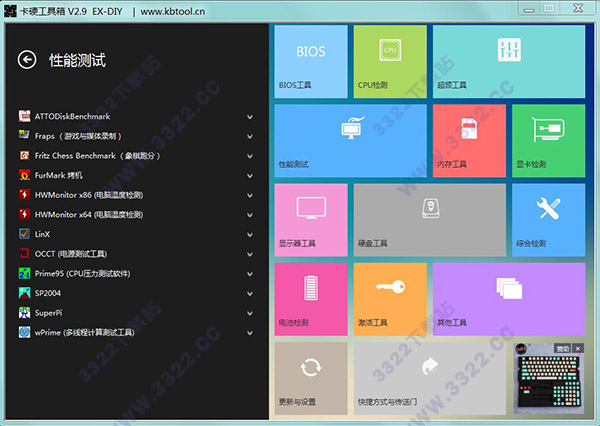The image size is (600, 426).
Task: Open the 显卡检测 graphics card tile
Action: [548, 141]
